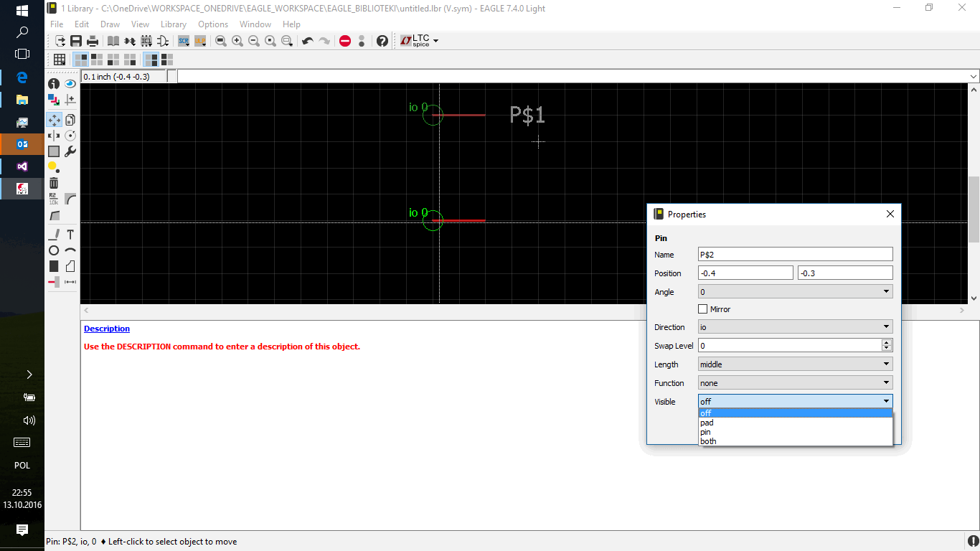Select the Mirror tool

coord(54,136)
